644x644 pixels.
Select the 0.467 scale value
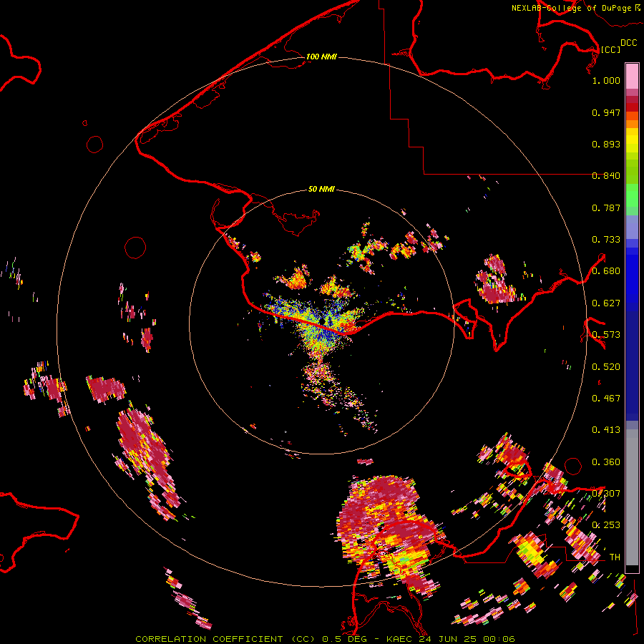(606, 399)
